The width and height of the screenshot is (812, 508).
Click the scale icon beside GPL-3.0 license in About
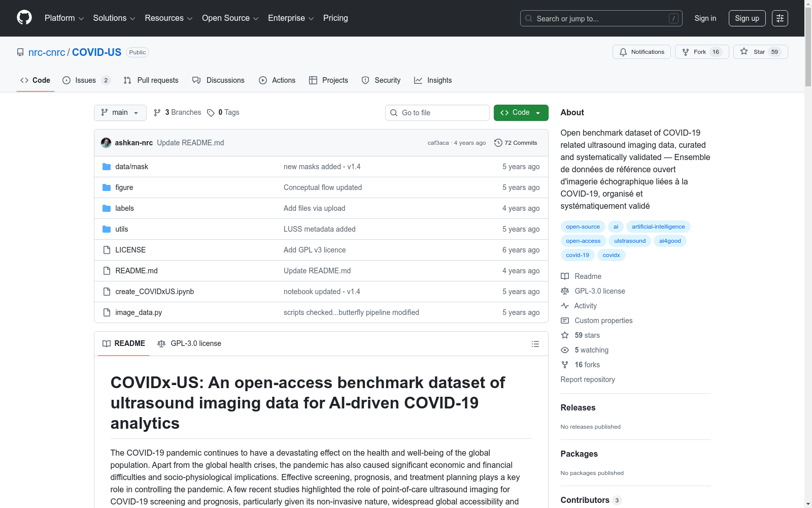tap(565, 291)
